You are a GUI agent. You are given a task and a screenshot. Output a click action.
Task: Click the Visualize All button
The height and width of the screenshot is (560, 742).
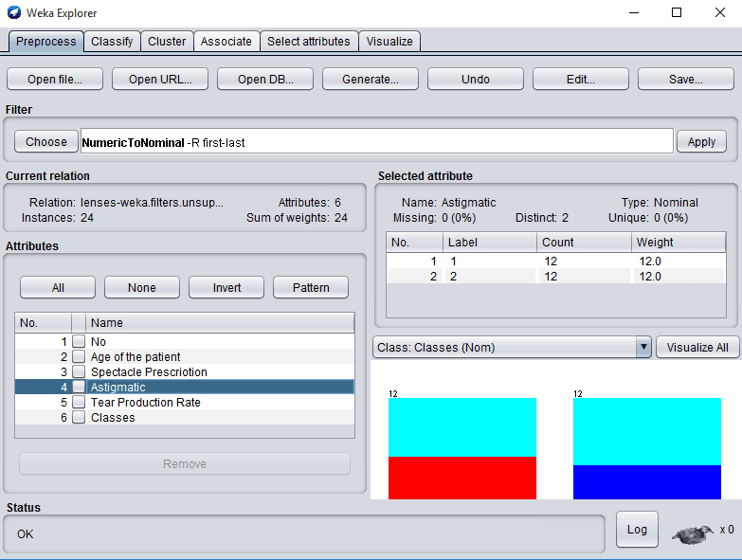[x=697, y=347]
